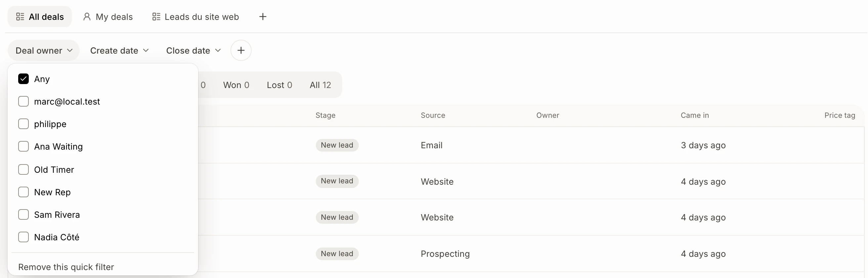The image size is (868, 278).
Task: Click the All deals view list icon
Action: point(20,17)
